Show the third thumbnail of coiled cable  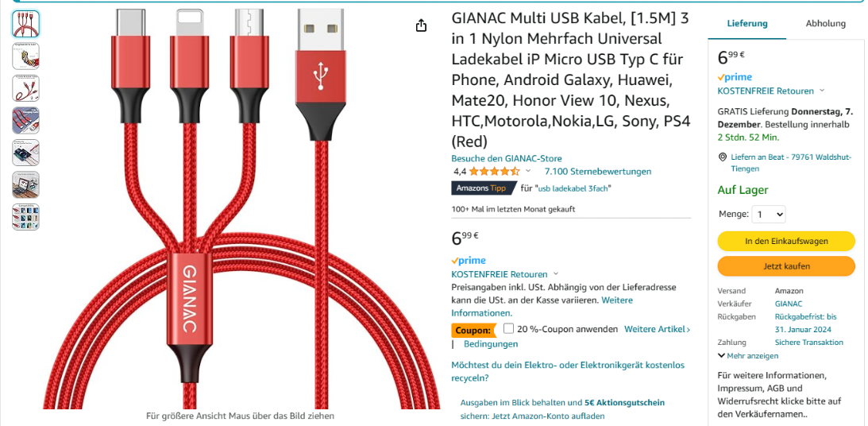click(25, 88)
